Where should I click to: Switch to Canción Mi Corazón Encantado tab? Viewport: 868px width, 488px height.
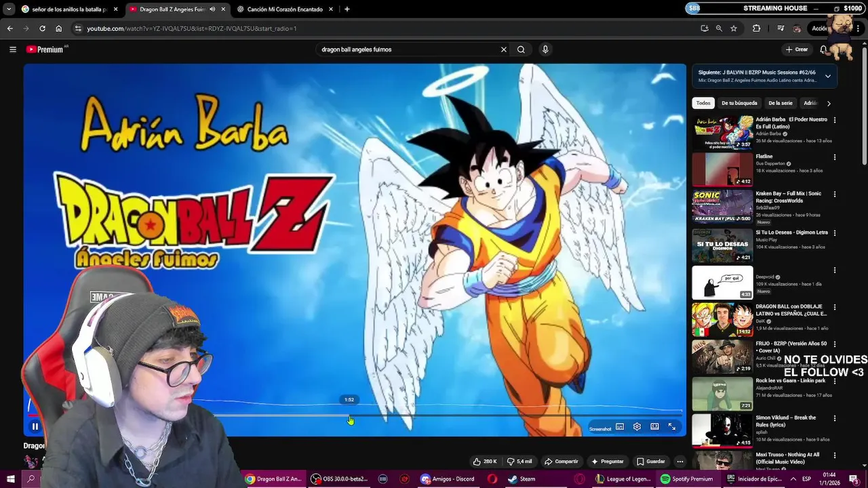[285, 9]
